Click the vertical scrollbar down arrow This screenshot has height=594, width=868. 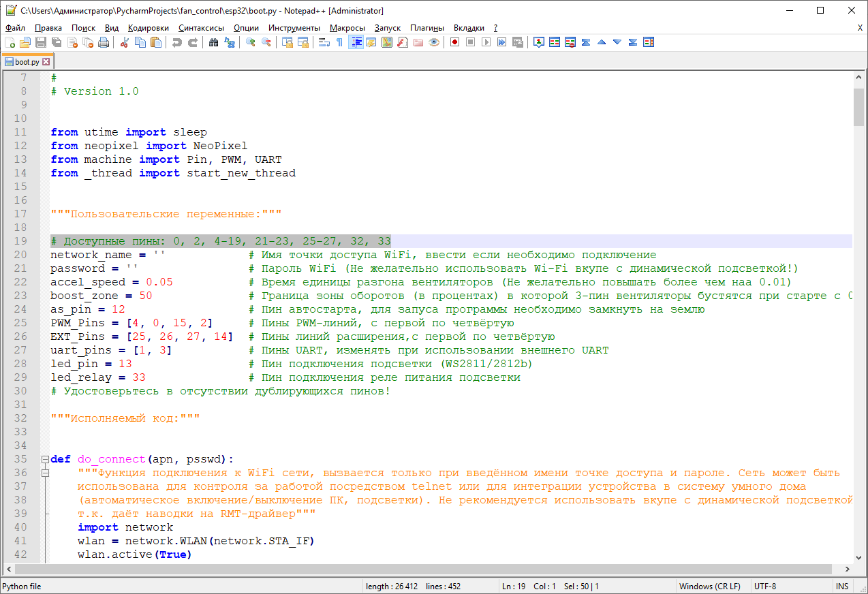point(858,558)
